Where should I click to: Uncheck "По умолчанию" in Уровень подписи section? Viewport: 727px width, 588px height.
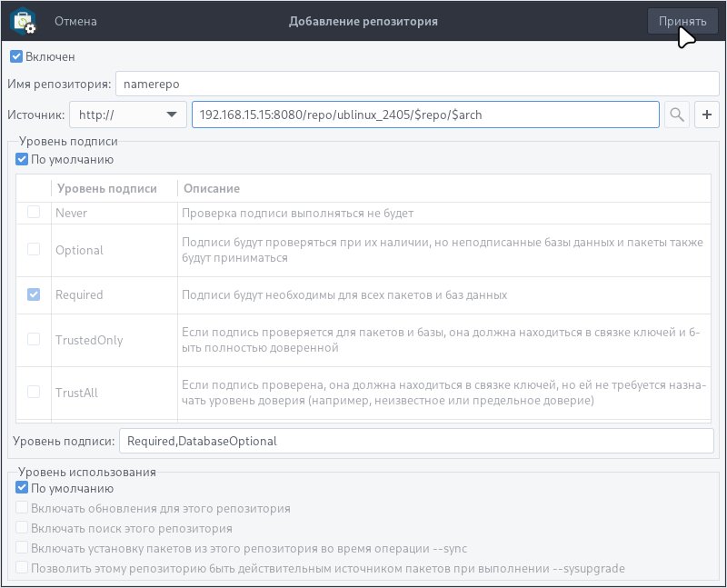[21, 159]
